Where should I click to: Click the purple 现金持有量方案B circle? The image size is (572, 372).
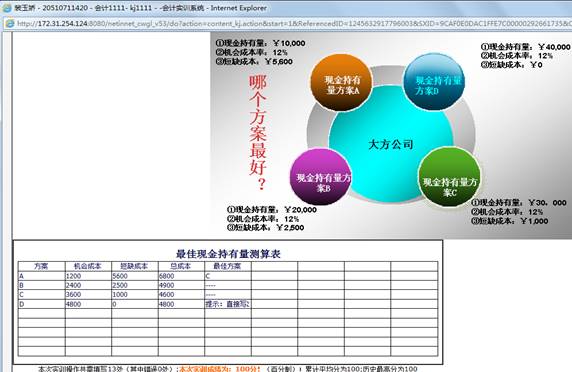click(x=321, y=177)
